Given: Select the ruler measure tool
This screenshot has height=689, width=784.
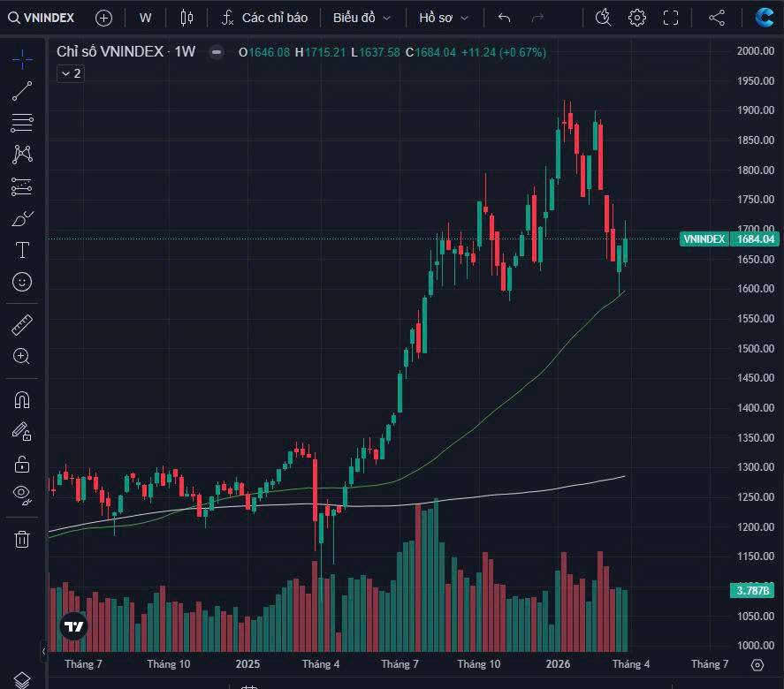Looking at the screenshot, I should pos(22,325).
